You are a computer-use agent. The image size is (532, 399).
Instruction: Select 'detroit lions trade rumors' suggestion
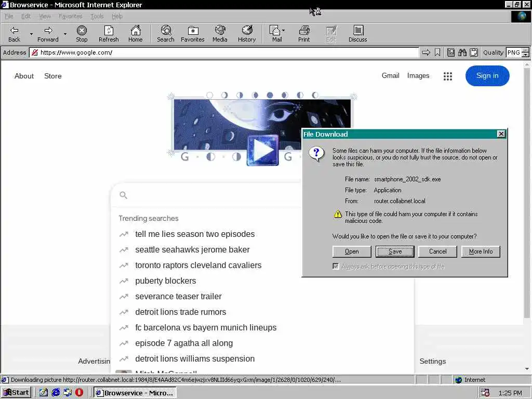[x=180, y=312]
